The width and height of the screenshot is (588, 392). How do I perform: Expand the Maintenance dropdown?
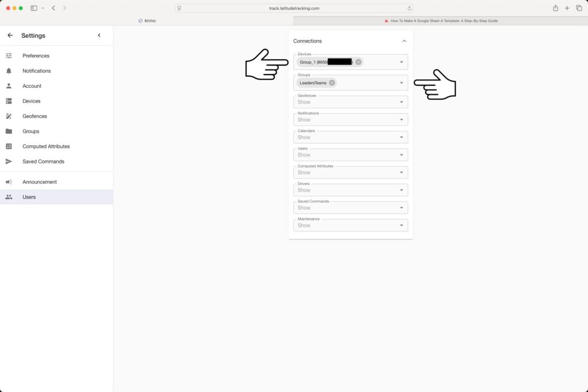[x=401, y=225]
